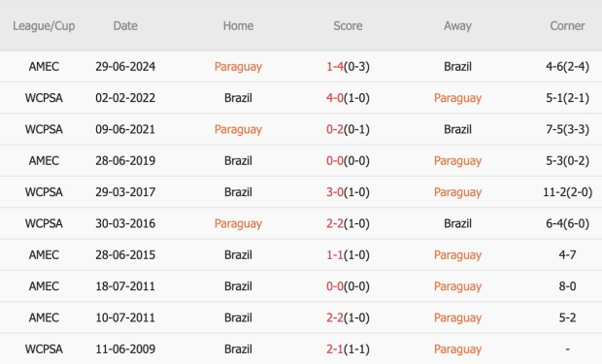Click the League/Cup column header

[44, 26]
